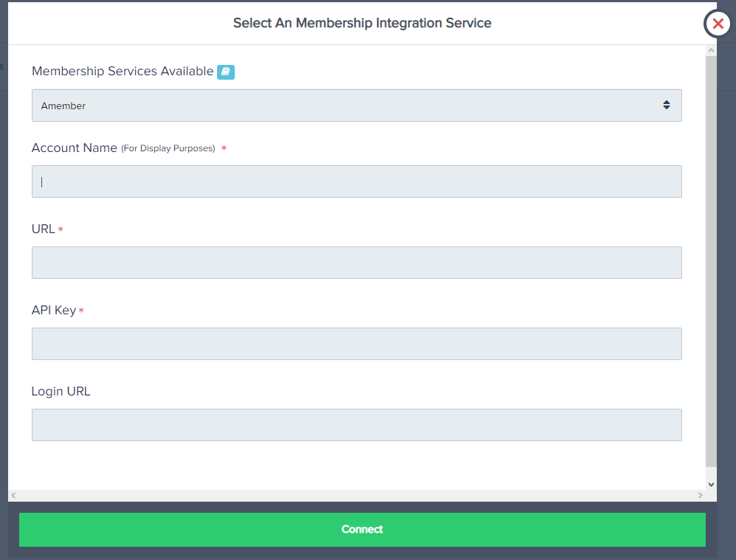Image resolution: width=736 pixels, height=560 pixels.
Task: Click the horizontal scrollbar track
Action: tap(356, 496)
